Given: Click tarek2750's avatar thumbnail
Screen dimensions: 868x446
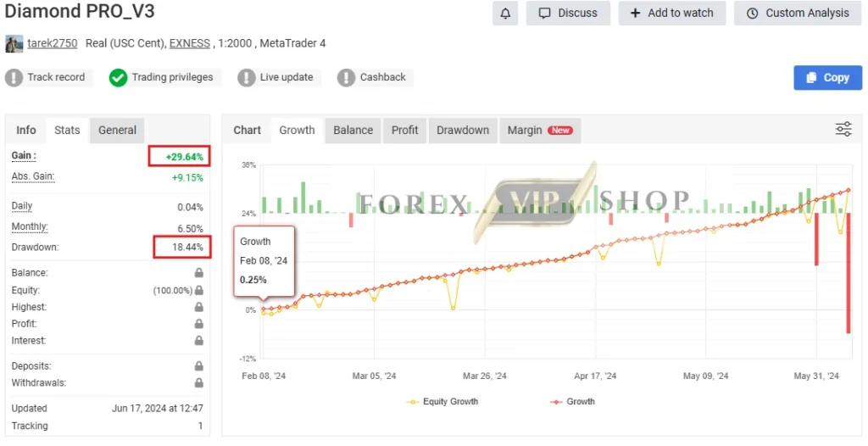Looking at the screenshot, I should 14,44.
